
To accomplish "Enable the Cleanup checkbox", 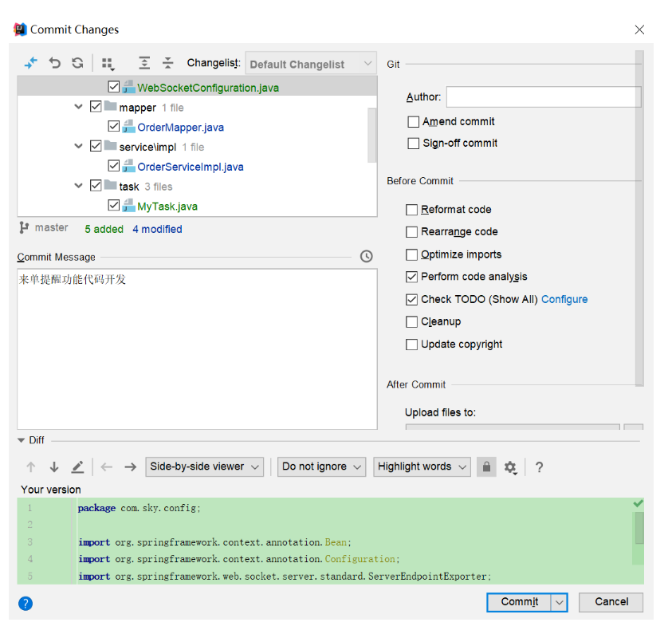I will [411, 321].
